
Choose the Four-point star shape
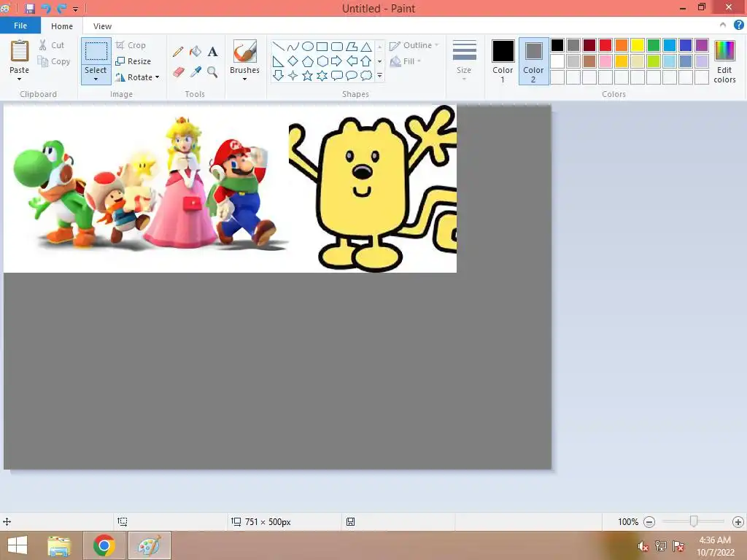tap(293, 75)
